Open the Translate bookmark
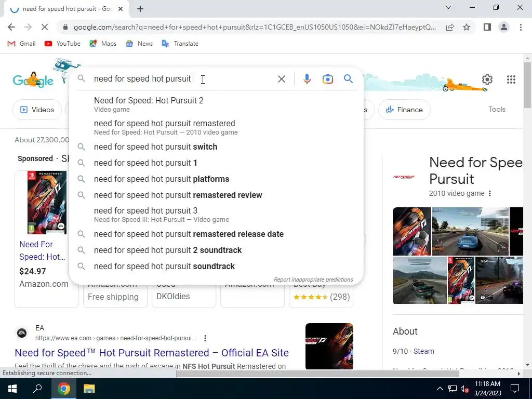The height and width of the screenshot is (399, 532). point(180,44)
